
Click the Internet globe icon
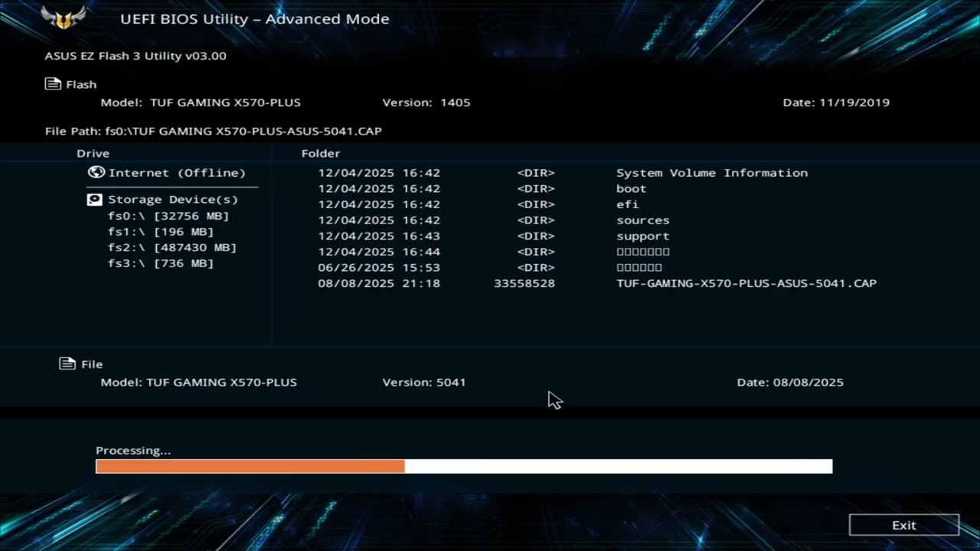(96, 172)
